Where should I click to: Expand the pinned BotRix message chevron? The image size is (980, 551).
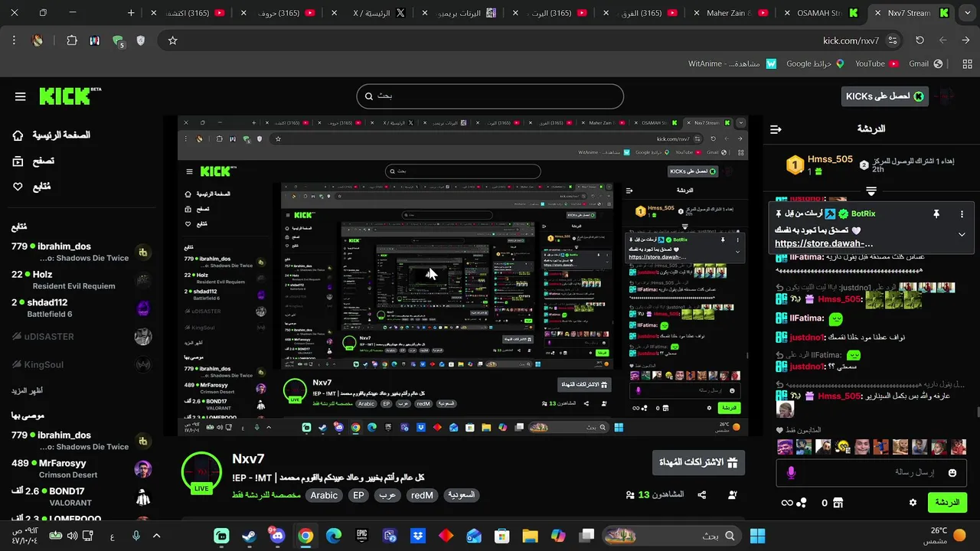coord(962,235)
